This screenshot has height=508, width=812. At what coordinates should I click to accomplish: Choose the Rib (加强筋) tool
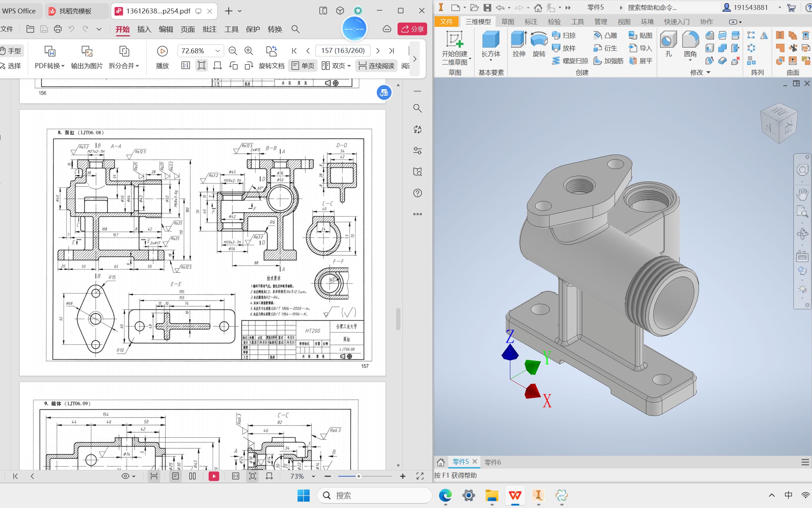(609, 61)
